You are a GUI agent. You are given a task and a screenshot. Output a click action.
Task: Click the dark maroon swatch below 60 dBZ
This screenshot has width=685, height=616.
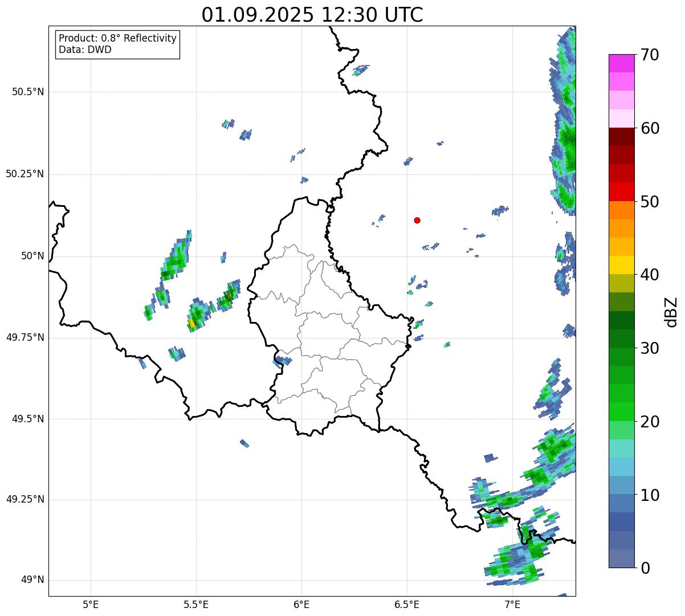tap(622, 137)
